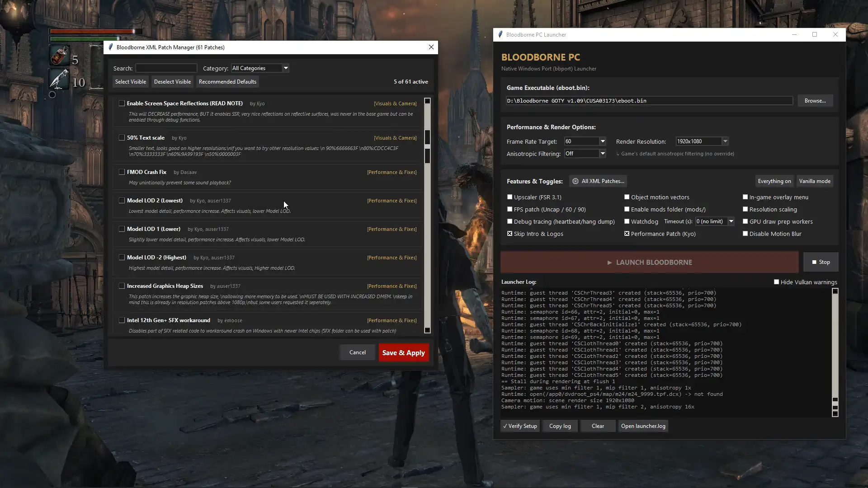Click the eboot.bin path field
This screenshot has width=868, height=488.
649,101
